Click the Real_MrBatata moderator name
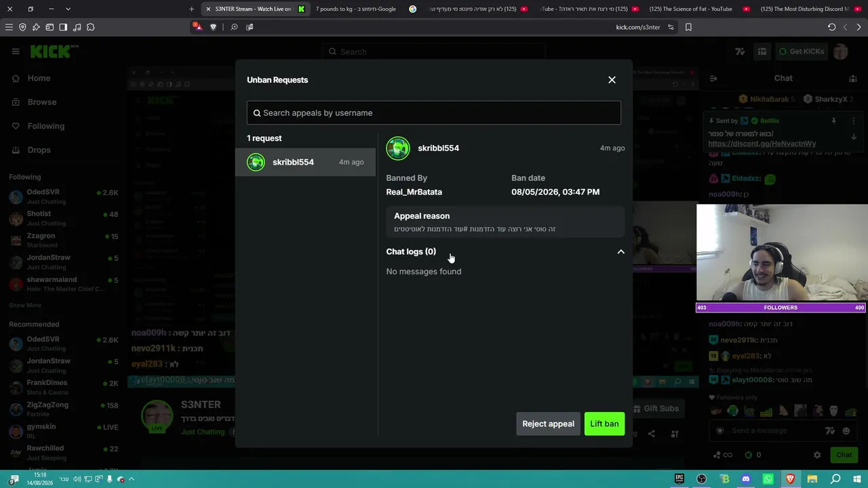 [x=414, y=192]
